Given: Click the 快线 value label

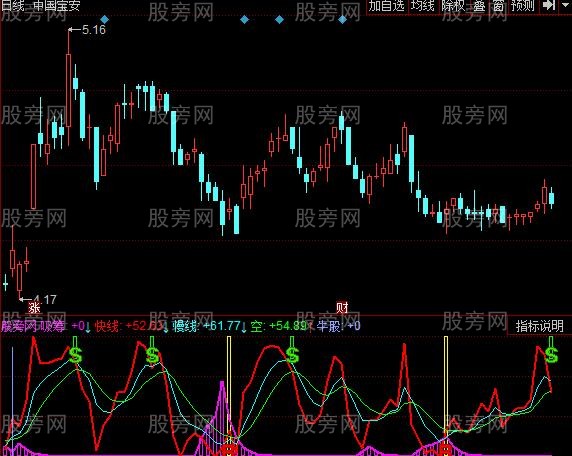Looking at the screenshot, I should [x=128, y=326].
